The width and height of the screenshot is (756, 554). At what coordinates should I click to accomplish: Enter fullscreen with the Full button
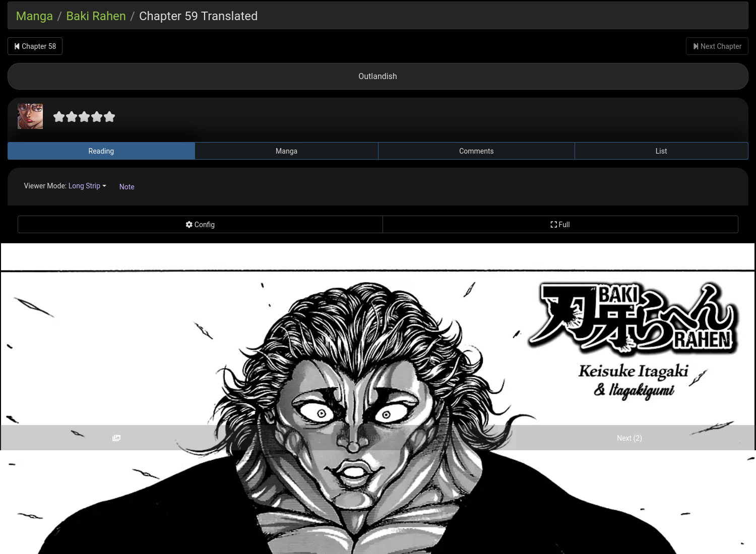point(560,225)
